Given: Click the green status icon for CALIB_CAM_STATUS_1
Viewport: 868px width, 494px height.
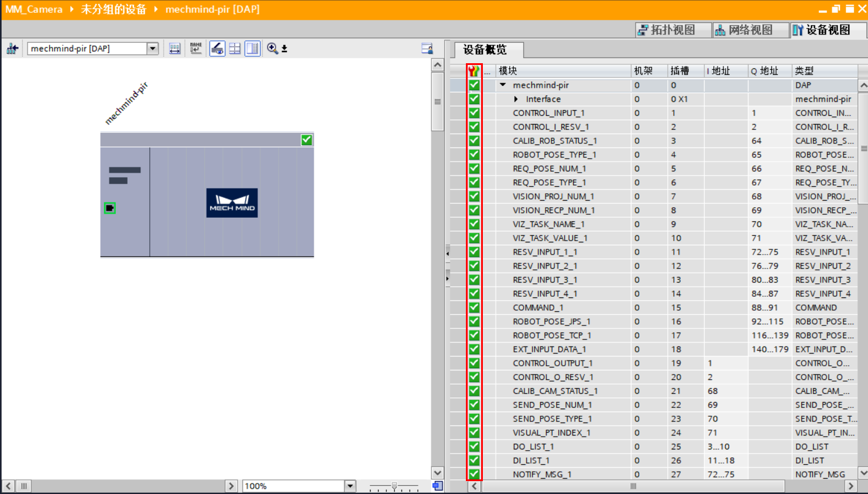Looking at the screenshot, I should coord(474,391).
